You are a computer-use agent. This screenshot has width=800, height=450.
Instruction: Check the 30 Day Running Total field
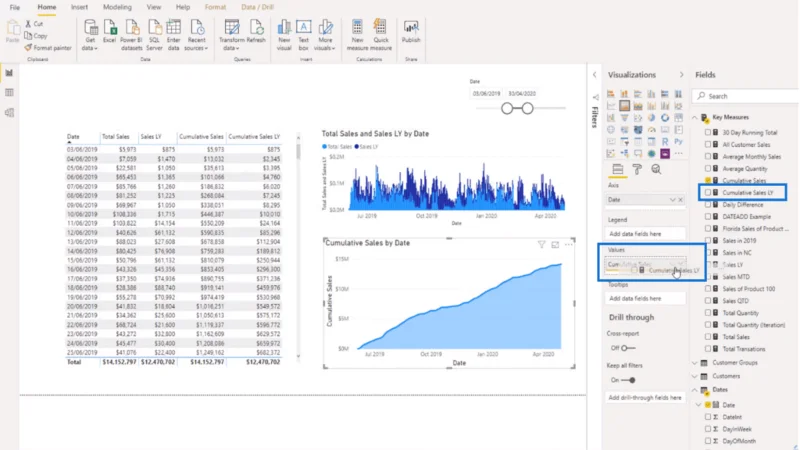coord(708,132)
